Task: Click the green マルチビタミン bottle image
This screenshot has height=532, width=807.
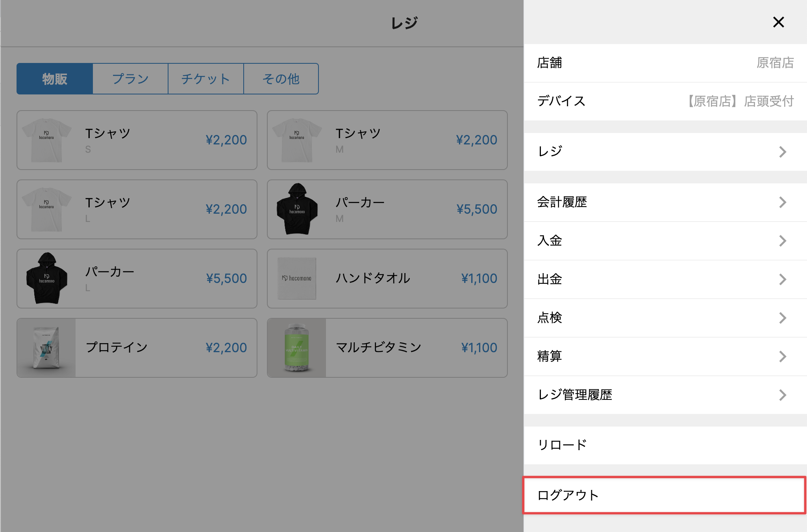Action: point(297,348)
